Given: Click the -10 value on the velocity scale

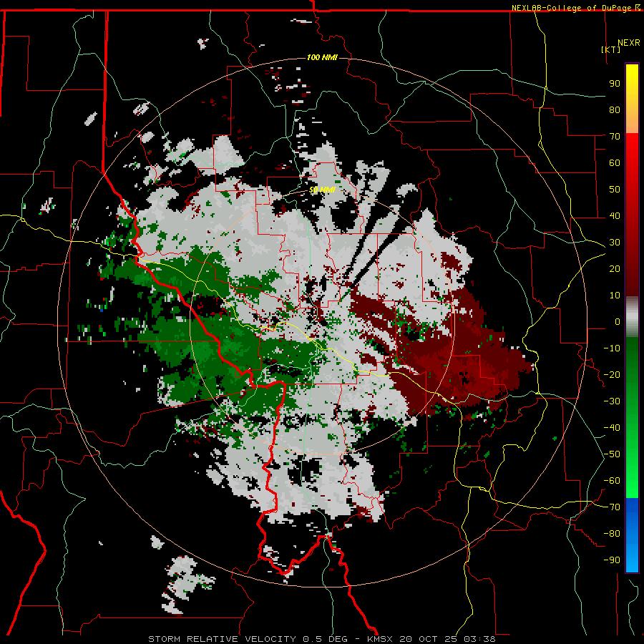Looking at the screenshot, I should [x=612, y=348].
